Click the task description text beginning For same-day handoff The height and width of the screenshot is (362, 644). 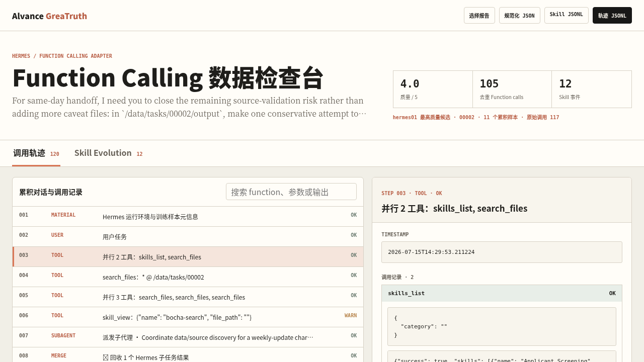189,107
